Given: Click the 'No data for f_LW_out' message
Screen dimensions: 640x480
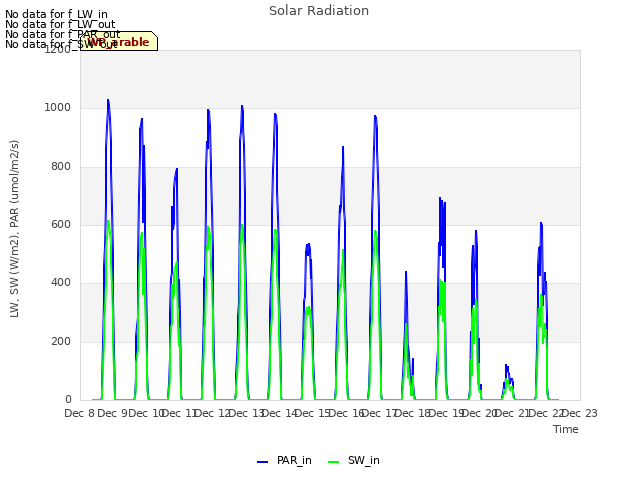Looking at the screenshot, I should pyautogui.click(x=60, y=24).
